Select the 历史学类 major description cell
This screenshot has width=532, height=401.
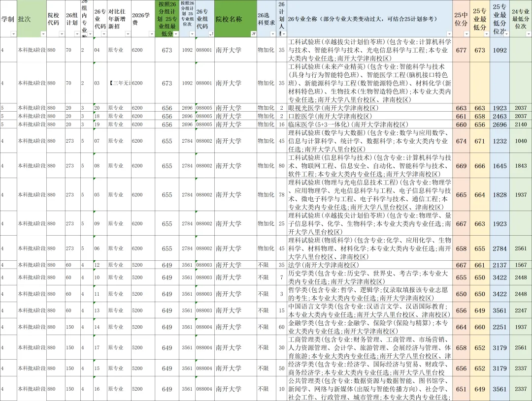point(369,278)
